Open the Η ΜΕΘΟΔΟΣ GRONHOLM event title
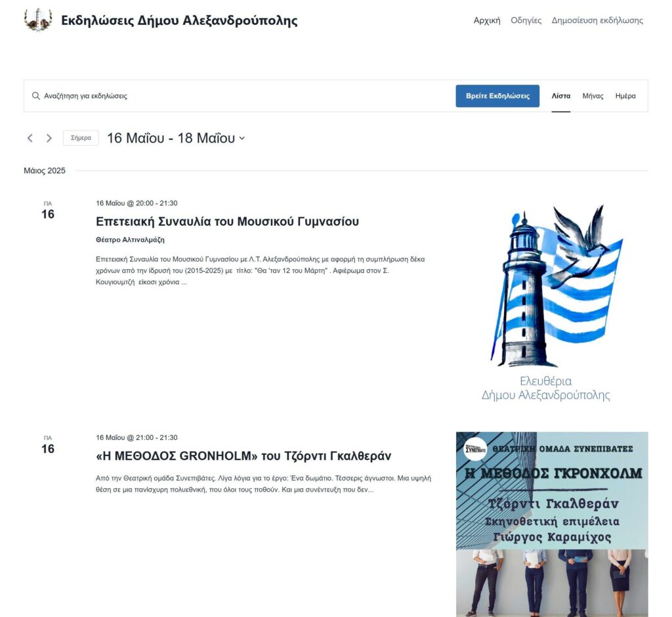 click(243, 456)
